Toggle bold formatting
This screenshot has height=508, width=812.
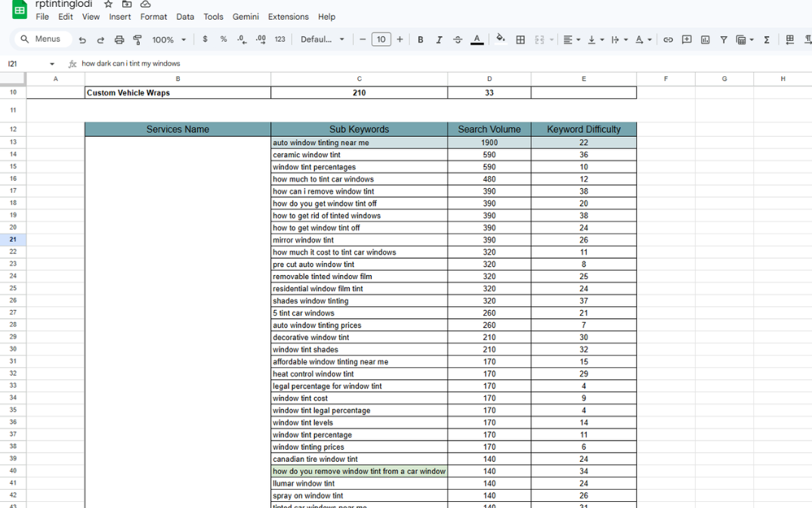[x=421, y=40]
